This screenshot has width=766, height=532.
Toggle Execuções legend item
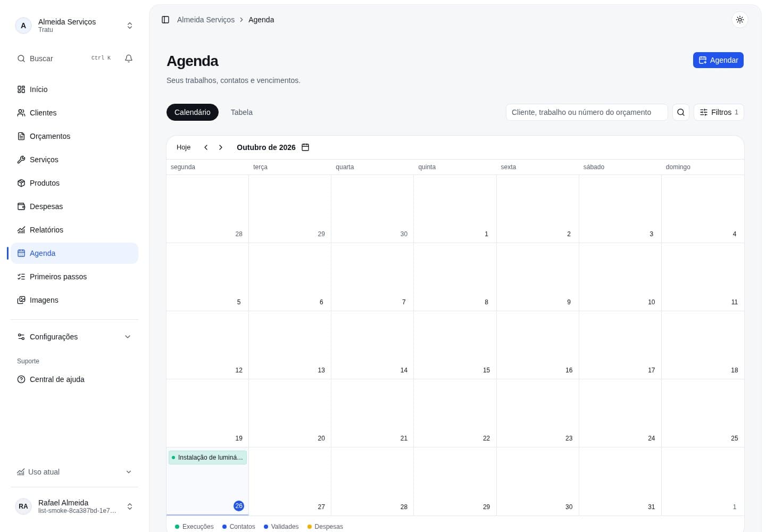coord(194,527)
